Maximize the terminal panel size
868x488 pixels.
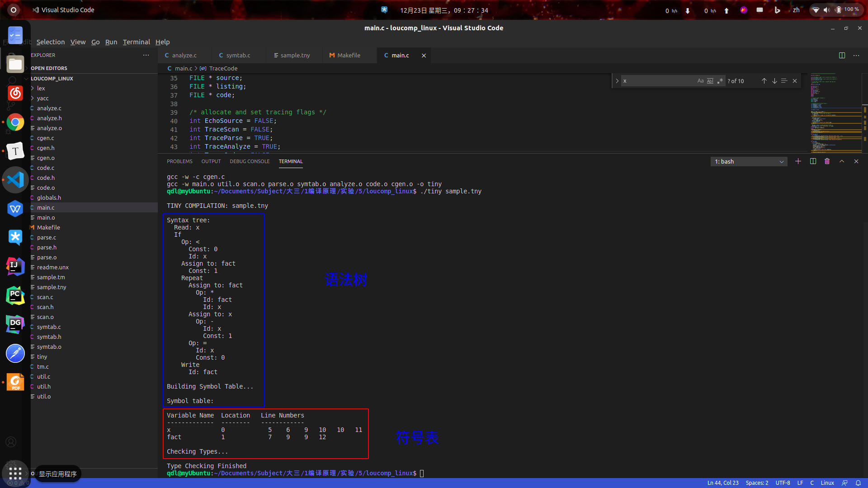pyautogui.click(x=842, y=161)
